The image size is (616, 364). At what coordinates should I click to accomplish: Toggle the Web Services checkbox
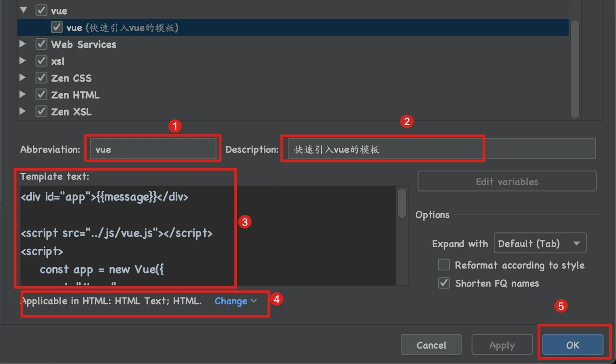(41, 44)
